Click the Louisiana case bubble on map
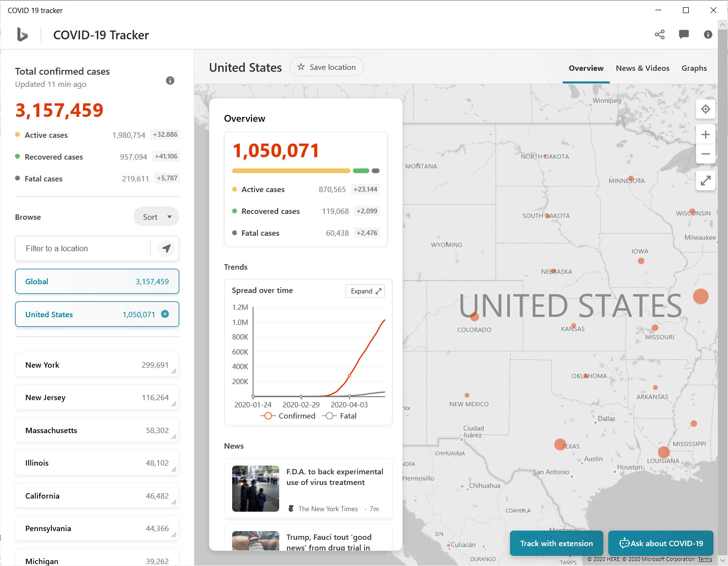The height and width of the screenshot is (566, 728). tap(664, 453)
